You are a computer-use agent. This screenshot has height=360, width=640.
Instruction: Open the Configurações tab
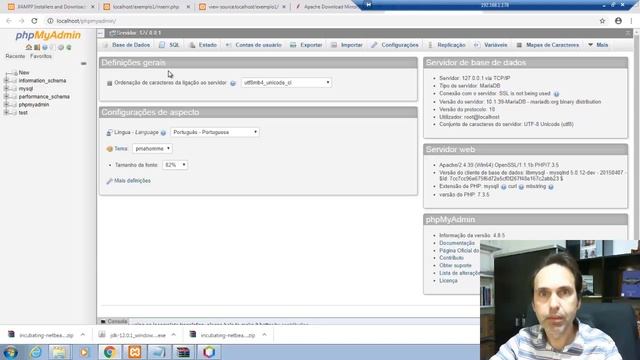pyautogui.click(x=395, y=45)
